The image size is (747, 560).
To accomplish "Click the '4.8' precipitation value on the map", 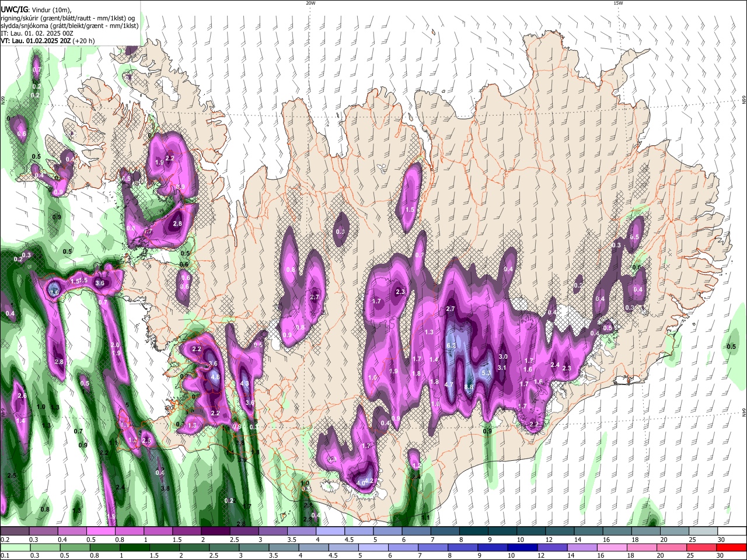I will pos(215,377).
